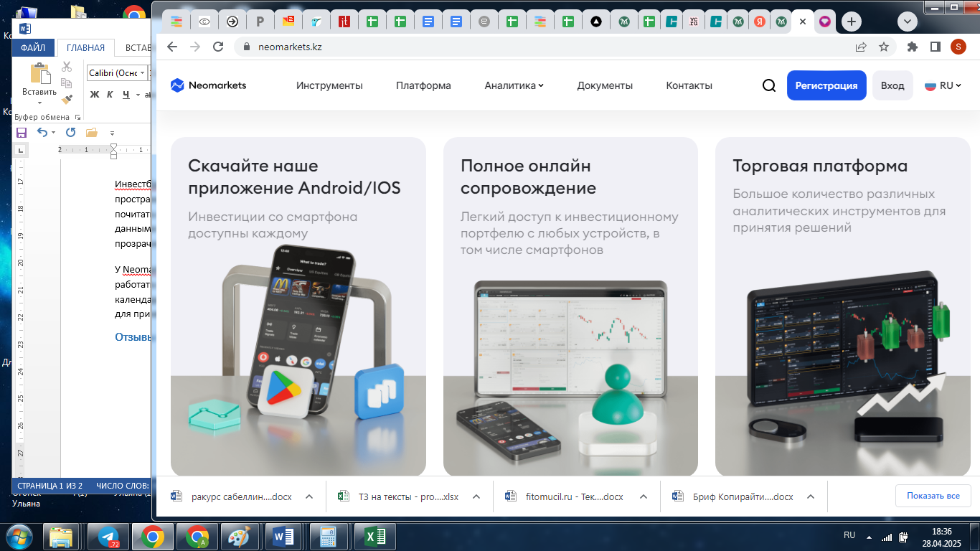Open the Chrome extensions puzzle icon
Screen dimensions: 980x551
tap(912, 47)
